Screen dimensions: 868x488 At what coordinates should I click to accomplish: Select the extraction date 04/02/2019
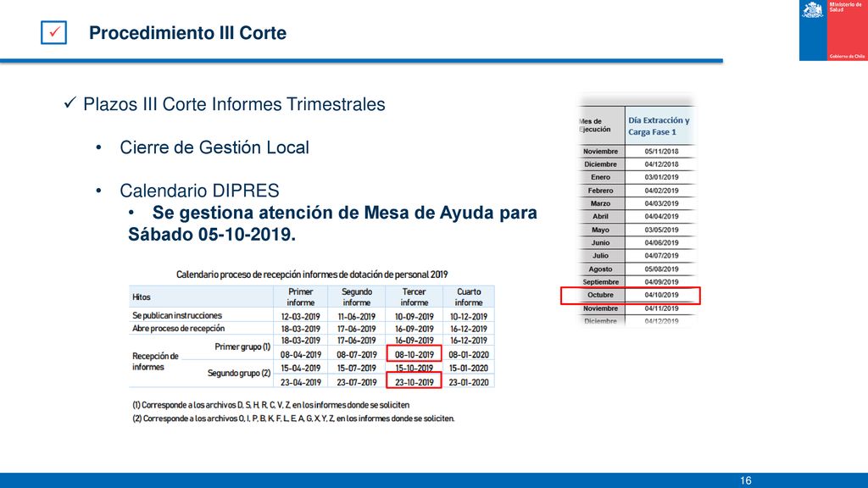pos(661,191)
